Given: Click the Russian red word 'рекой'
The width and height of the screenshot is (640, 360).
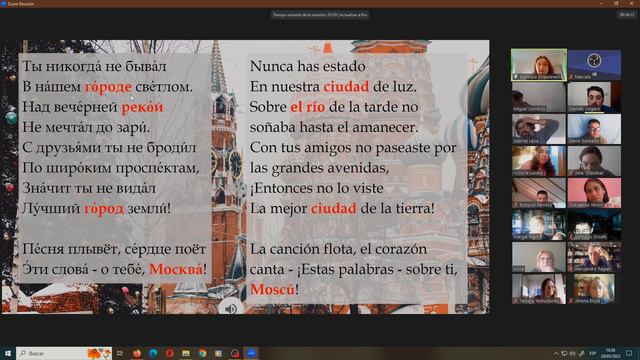Looking at the screenshot, I should 142,108.
